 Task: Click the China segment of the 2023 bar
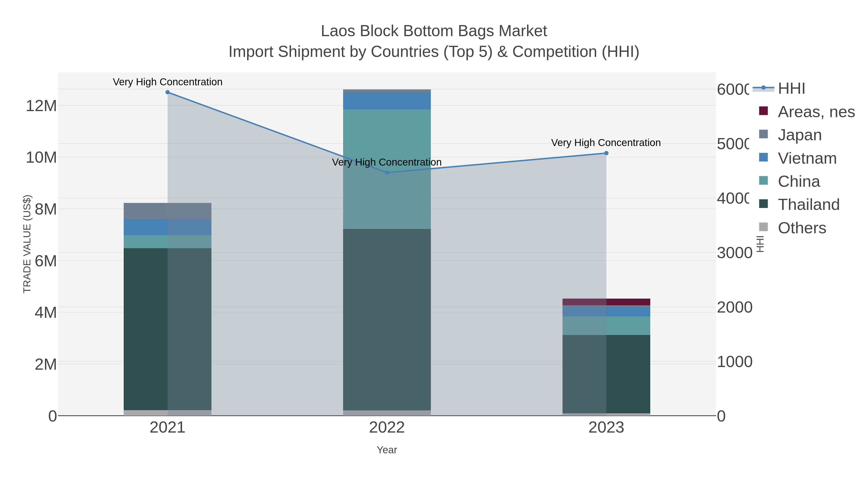(606, 326)
